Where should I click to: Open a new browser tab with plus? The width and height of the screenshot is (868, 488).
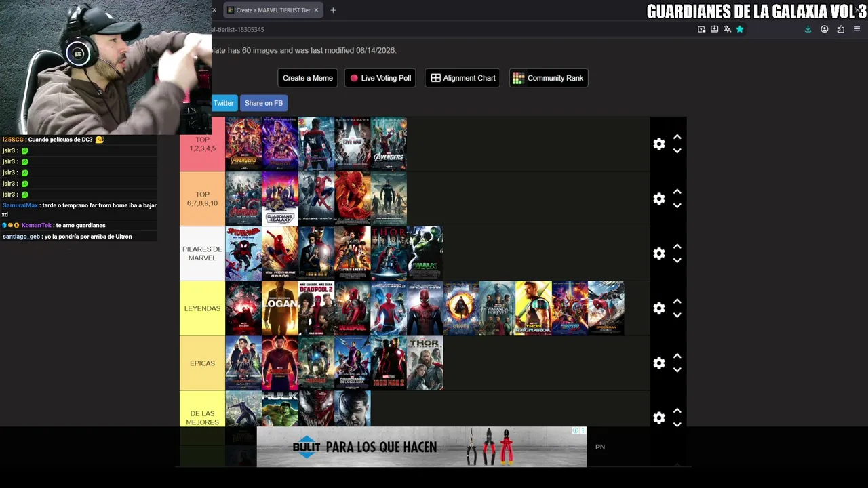point(333,10)
